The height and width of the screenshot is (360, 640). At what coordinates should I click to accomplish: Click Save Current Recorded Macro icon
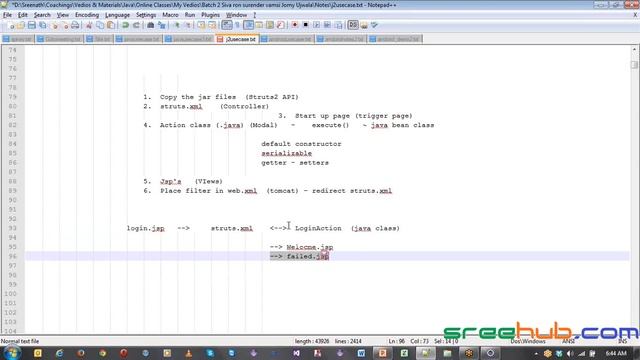[x=338, y=25]
